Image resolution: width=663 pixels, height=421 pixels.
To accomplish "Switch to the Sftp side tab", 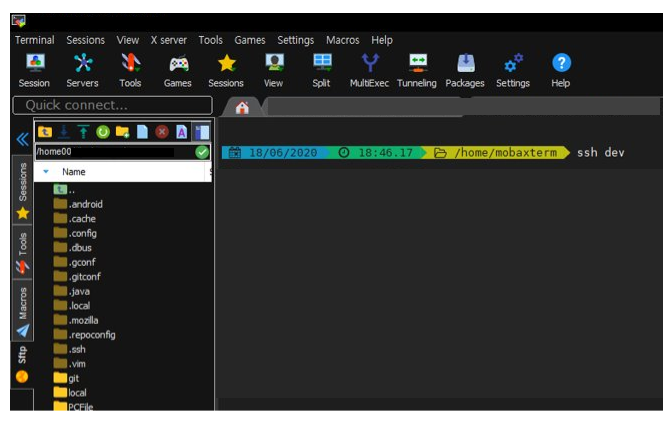I will (x=22, y=364).
